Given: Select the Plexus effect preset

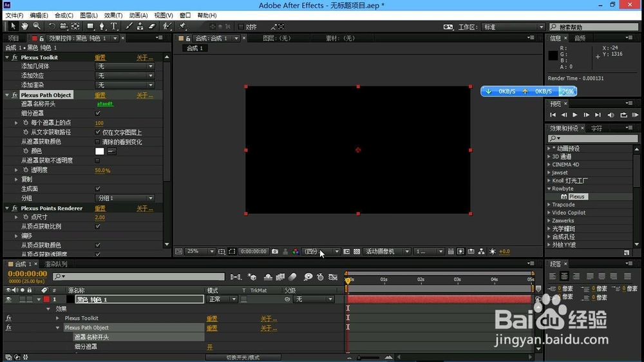Looking at the screenshot, I should [x=576, y=197].
